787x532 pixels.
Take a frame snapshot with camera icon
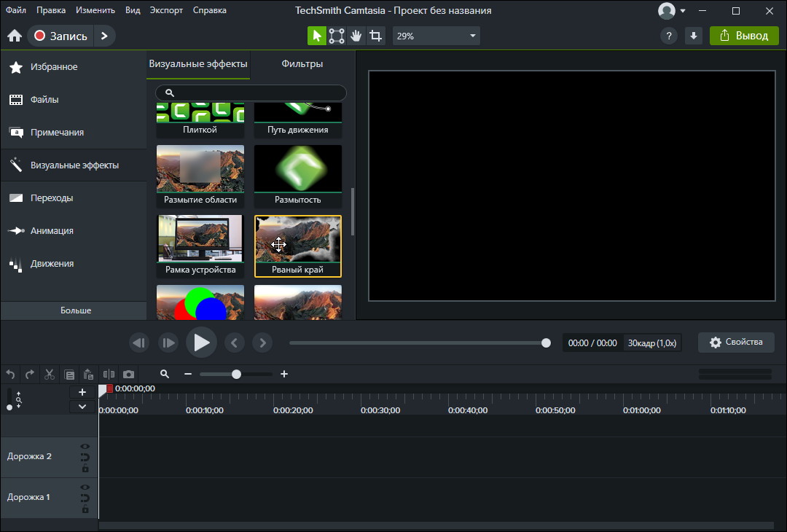click(128, 374)
